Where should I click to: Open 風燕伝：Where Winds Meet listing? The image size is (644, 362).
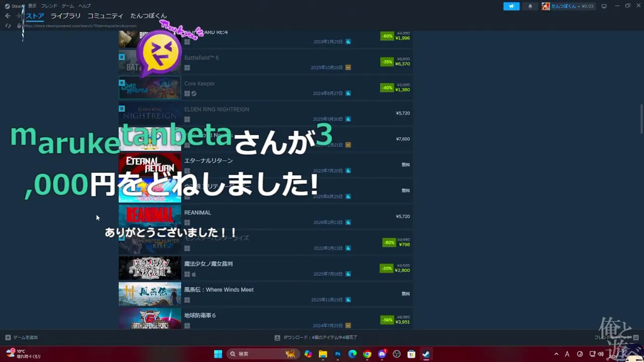click(266, 295)
